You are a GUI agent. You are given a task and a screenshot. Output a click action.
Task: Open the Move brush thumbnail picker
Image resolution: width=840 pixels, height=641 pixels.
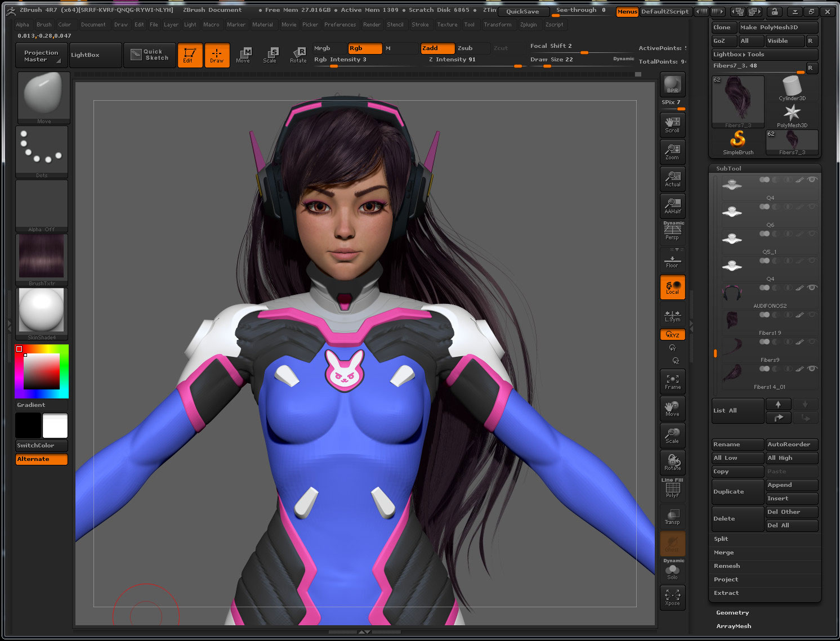[x=44, y=98]
